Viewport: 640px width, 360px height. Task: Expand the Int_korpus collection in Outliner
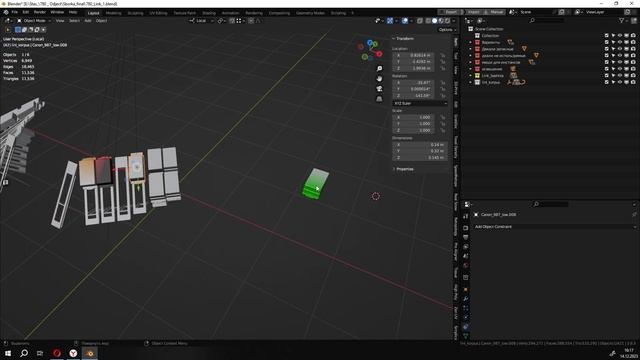pos(470,82)
